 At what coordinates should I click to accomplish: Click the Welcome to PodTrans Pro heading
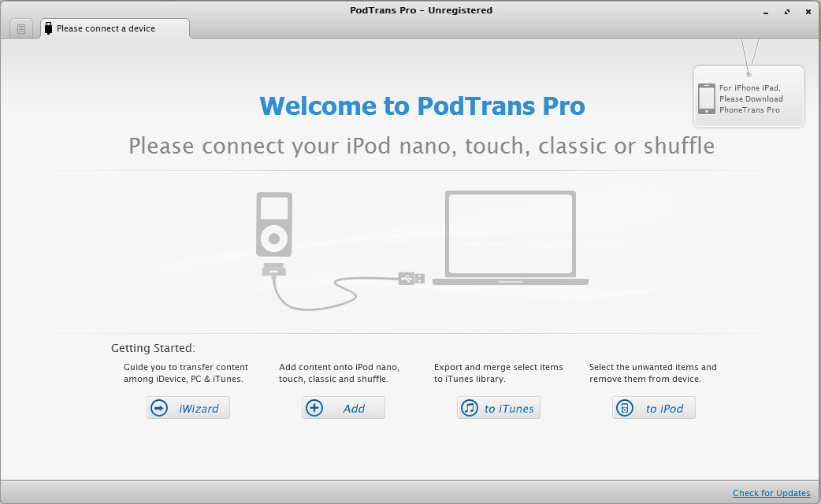[422, 106]
